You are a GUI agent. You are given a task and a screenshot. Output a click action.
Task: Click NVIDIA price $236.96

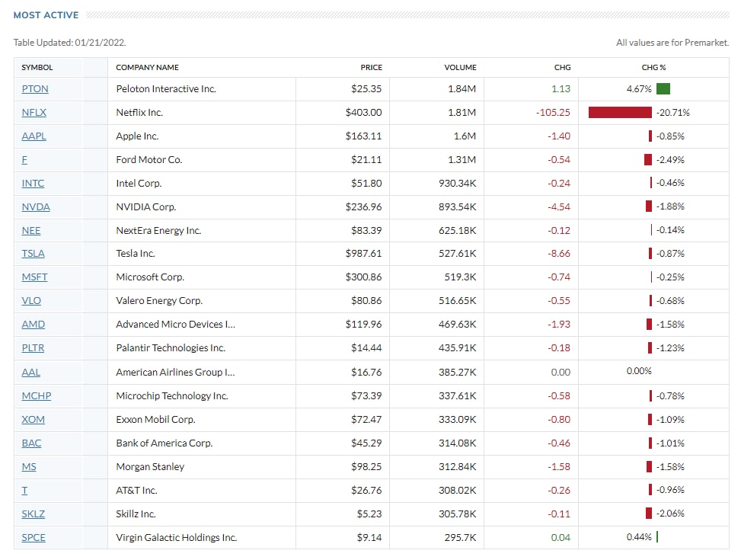[363, 207]
